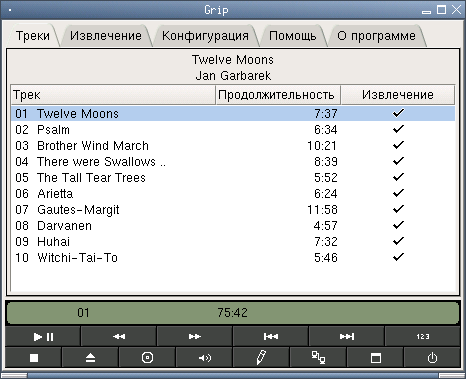Uncheck extraction for Arietta track

398,193
